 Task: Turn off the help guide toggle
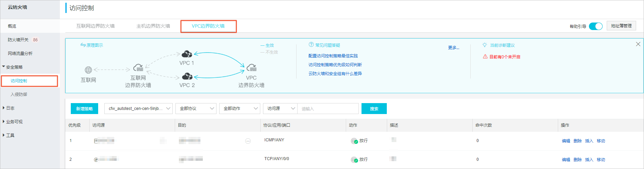595,26
